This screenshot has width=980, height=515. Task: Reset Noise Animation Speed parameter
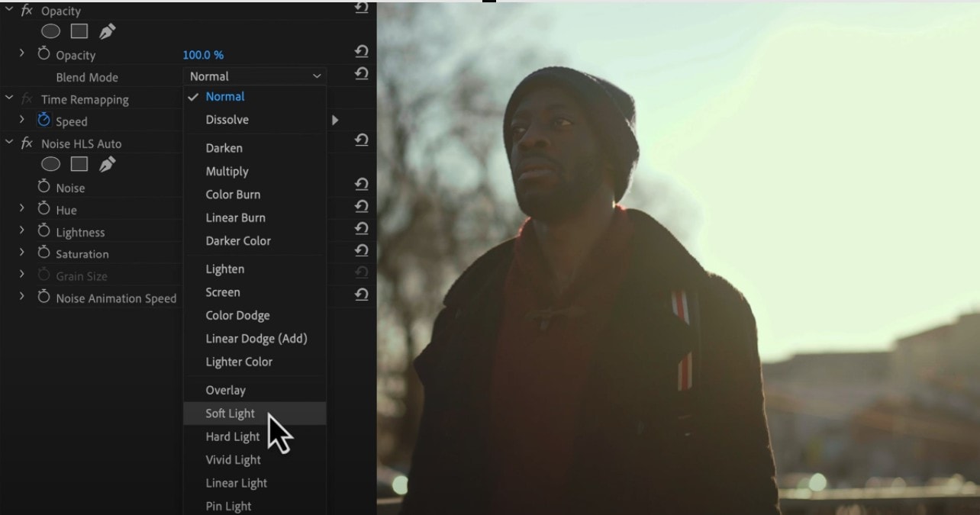pos(362,295)
